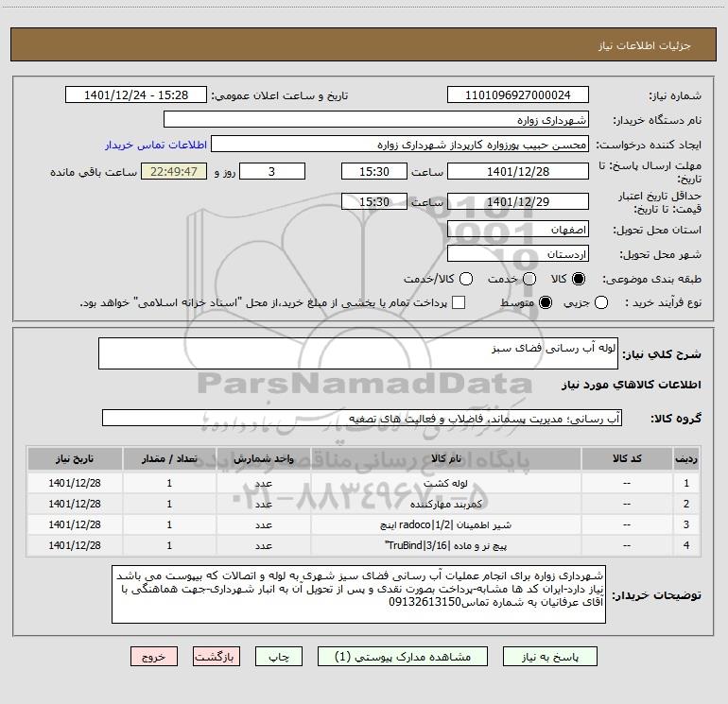The height and width of the screenshot is (704, 728).
Task: Click the request creator name field
Action: [x=400, y=145]
